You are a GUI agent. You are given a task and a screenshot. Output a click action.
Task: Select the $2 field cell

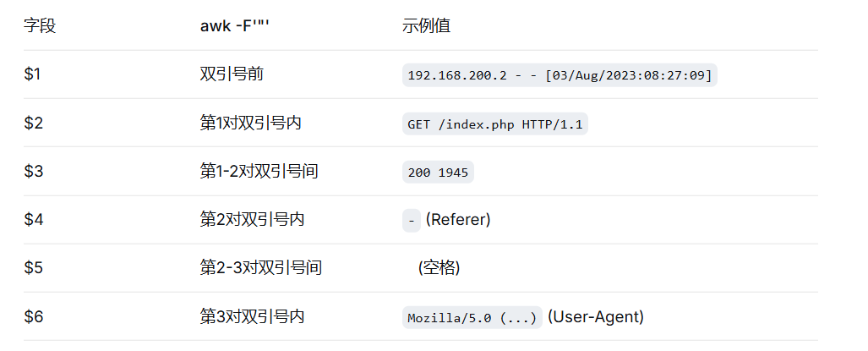point(33,123)
